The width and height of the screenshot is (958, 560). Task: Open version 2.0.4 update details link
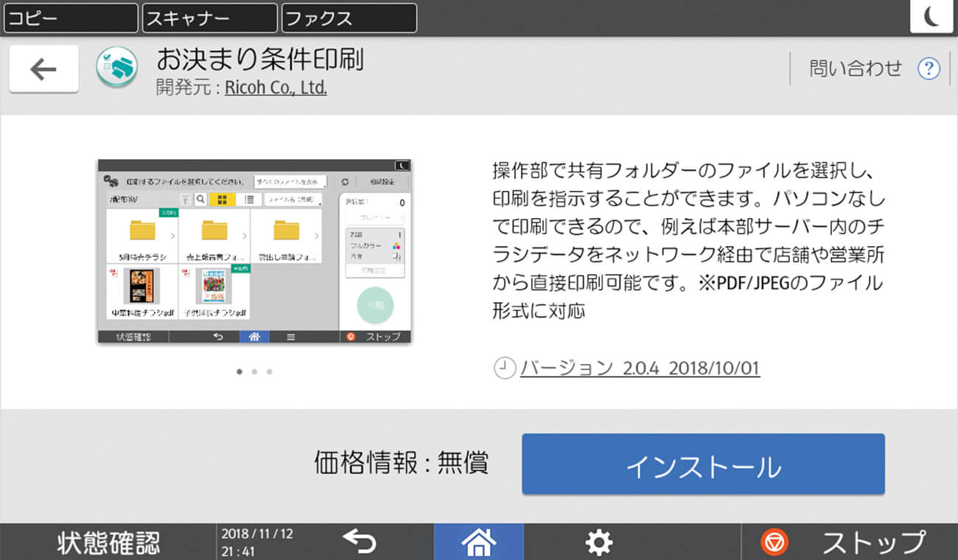(x=641, y=367)
